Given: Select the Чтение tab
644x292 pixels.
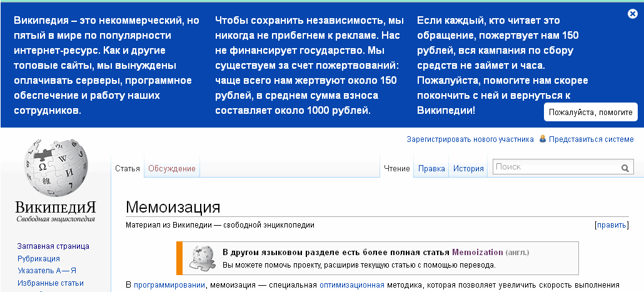Looking at the screenshot, I should pyautogui.click(x=397, y=168).
